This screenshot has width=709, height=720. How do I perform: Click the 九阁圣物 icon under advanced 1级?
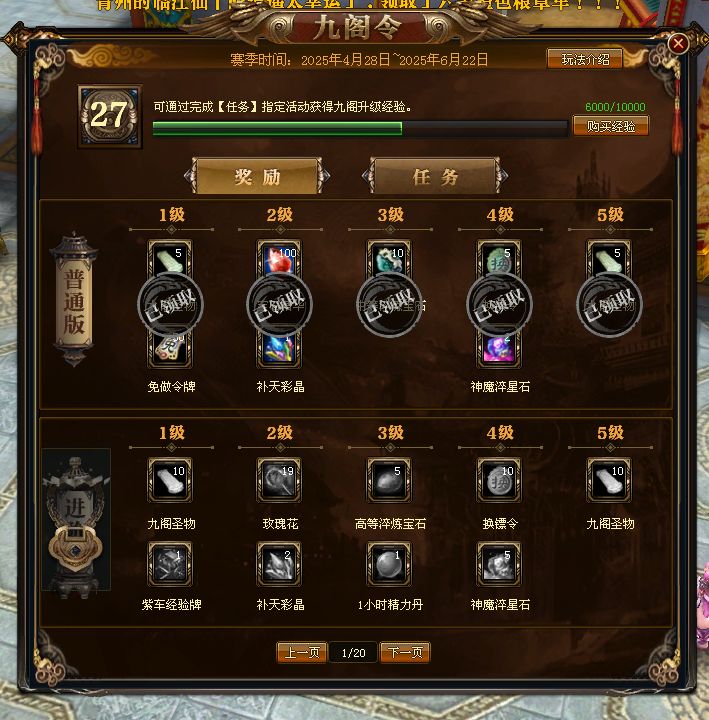[170, 480]
